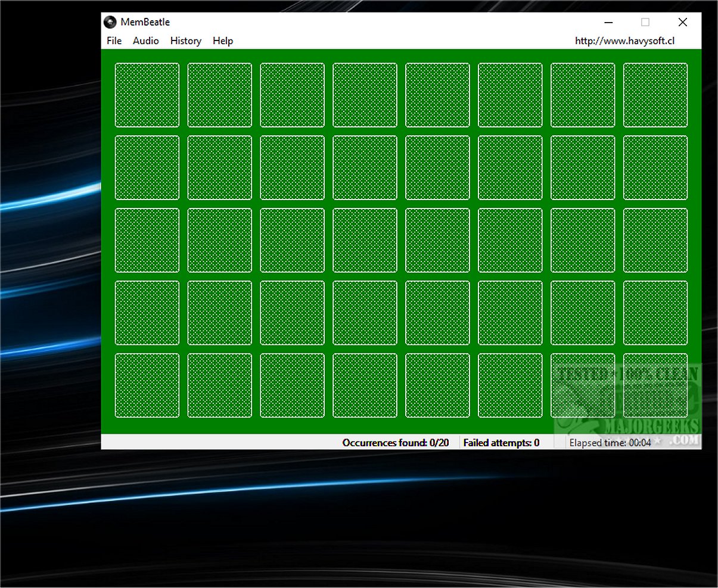Flip the third card in the bottom row
This screenshot has width=718, height=588.
[x=293, y=385]
